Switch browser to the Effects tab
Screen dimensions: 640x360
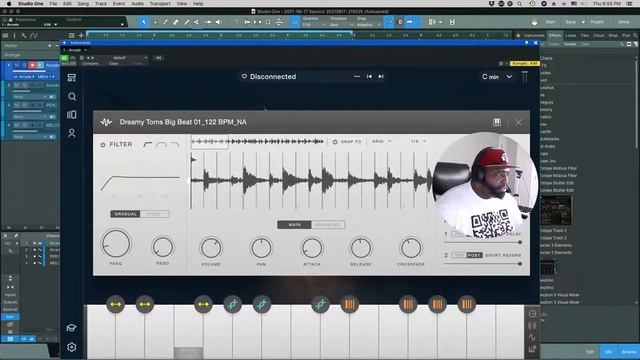coord(555,36)
